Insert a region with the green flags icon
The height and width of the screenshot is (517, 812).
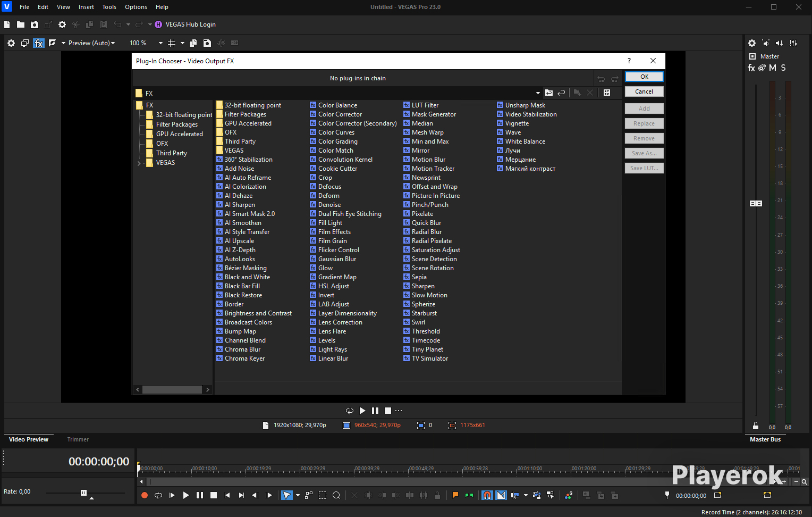coord(469,495)
